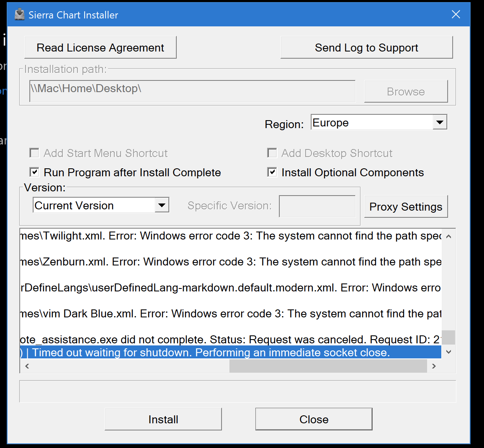Close the Sierra Chart Installer window
484x448 pixels.
456,14
